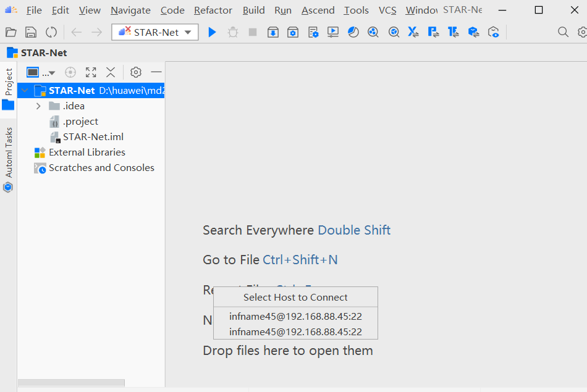The height and width of the screenshot is (392, 587).
Task: Open Project panel gear options
Action: (x=135, y=72)
